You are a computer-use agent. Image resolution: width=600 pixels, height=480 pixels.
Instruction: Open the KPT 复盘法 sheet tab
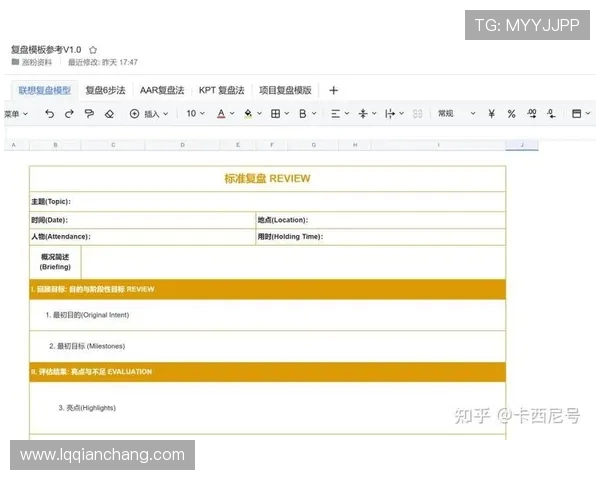click(x=222, y=90)
